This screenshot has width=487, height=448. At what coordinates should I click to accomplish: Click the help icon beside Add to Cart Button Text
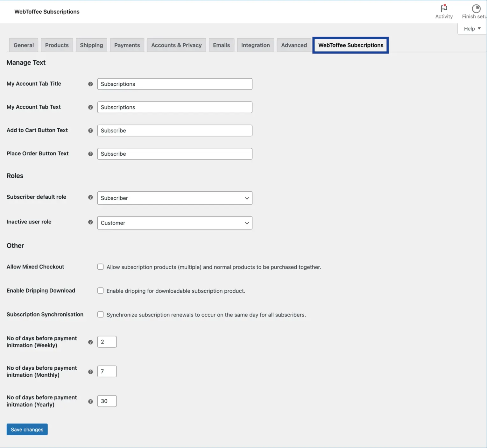point(90,131)
